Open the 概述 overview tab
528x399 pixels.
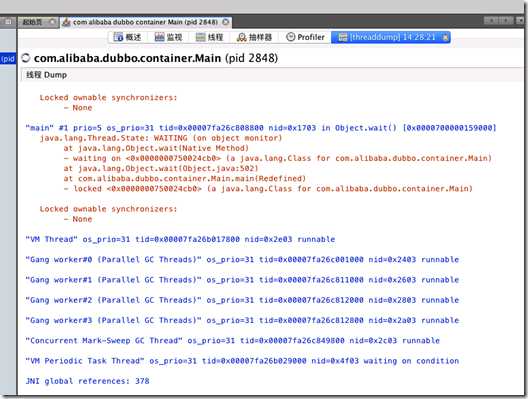click(x=127, y=37)
